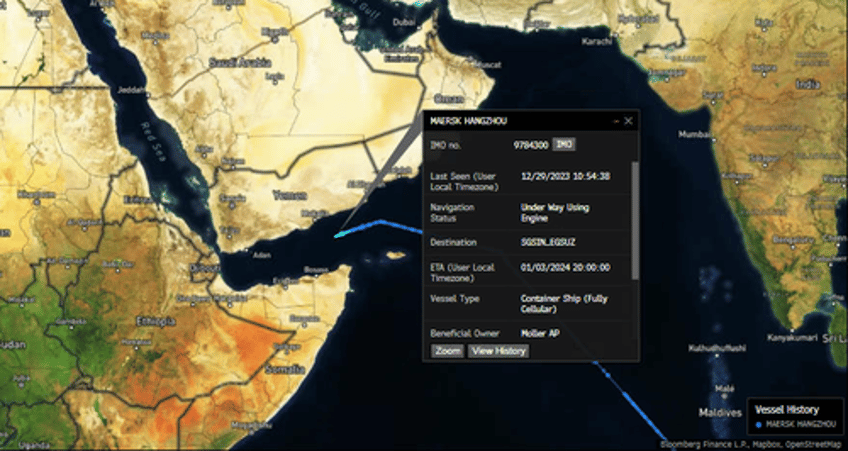Click the Maldives map label
This screenshot has height=451, width=848.
tap(720, 413)
